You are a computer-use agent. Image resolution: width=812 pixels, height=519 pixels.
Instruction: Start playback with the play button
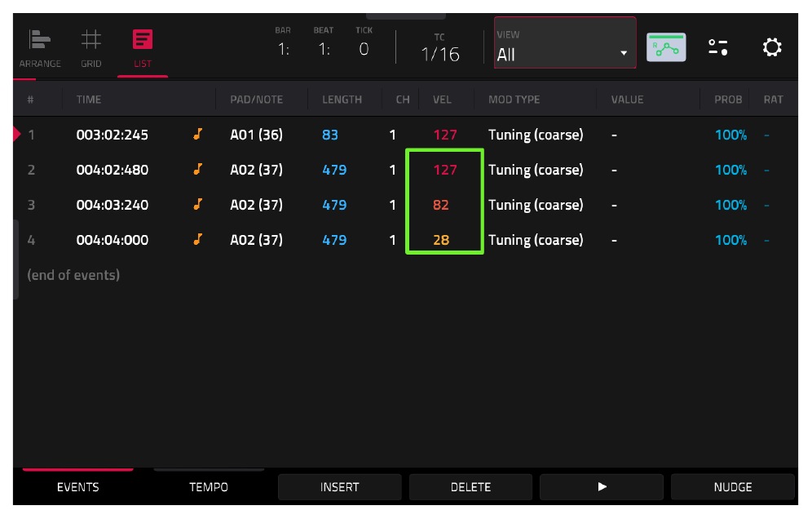coord(602,487)
